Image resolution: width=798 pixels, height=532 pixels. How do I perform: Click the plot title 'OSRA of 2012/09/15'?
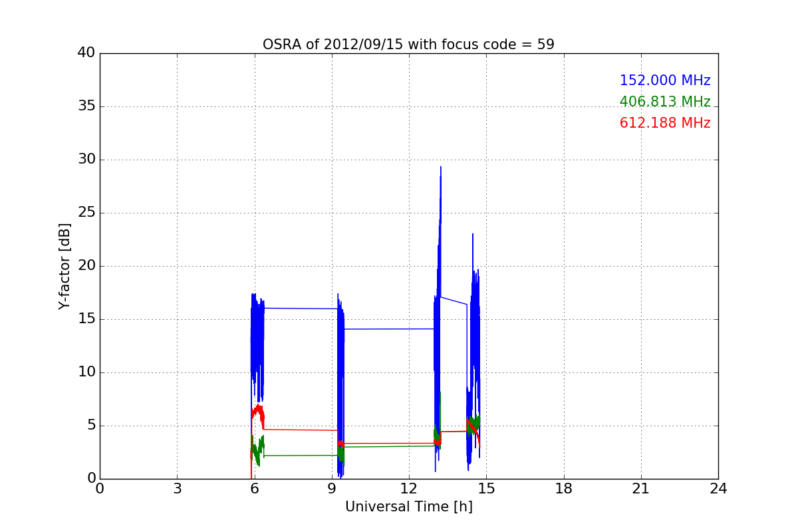point(408,45)
